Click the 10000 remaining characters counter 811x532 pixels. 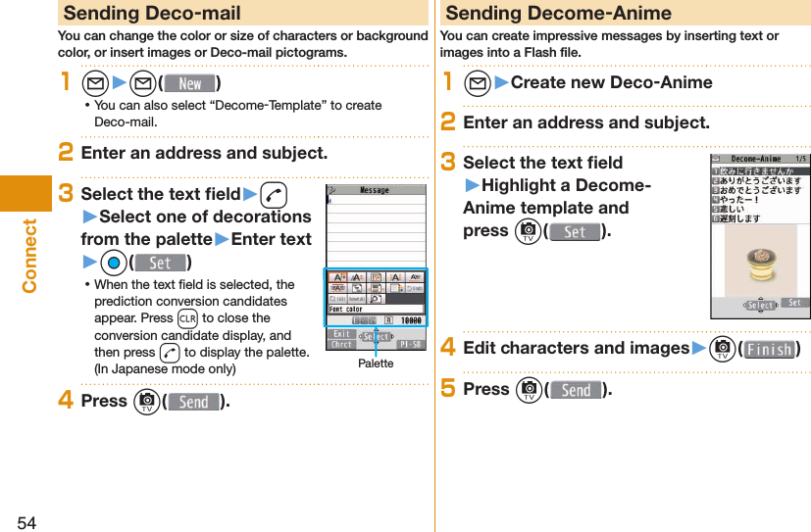coord(411,320)
